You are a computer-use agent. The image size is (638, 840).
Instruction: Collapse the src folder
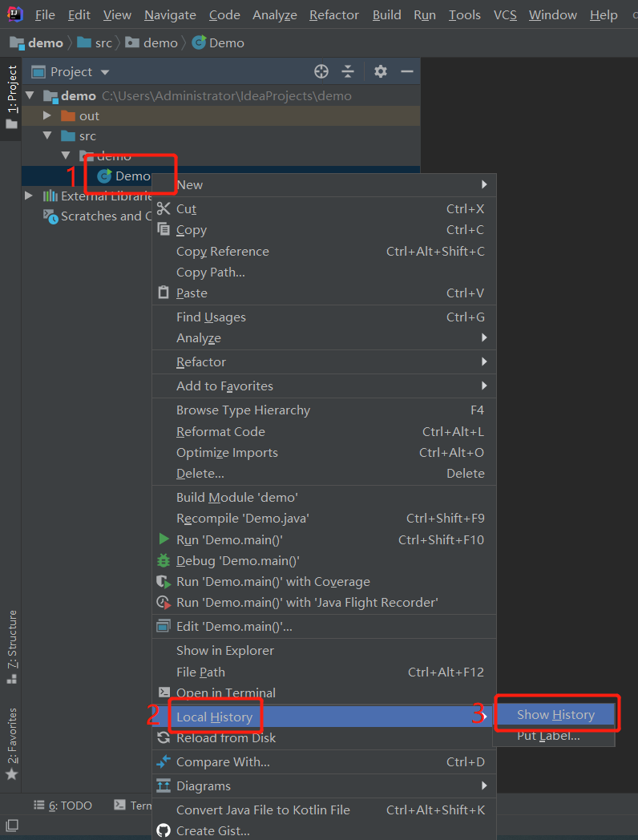point(47,135)
